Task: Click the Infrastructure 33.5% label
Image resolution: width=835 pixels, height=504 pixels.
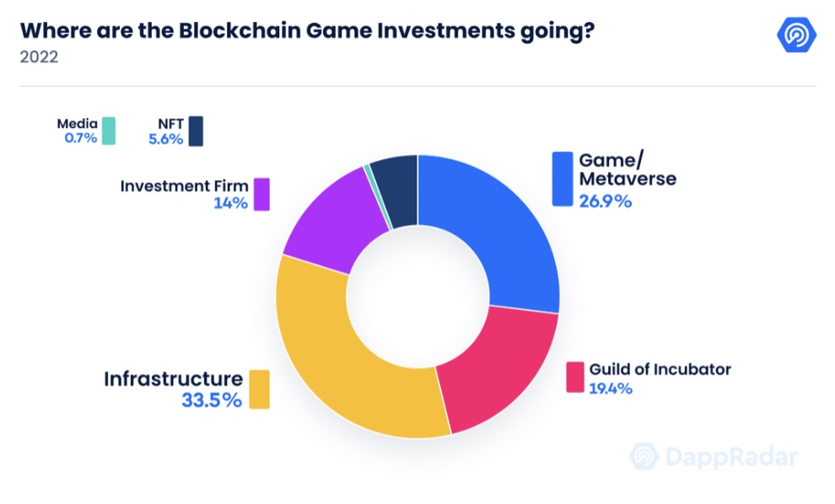Action: [x=174, y=389]
